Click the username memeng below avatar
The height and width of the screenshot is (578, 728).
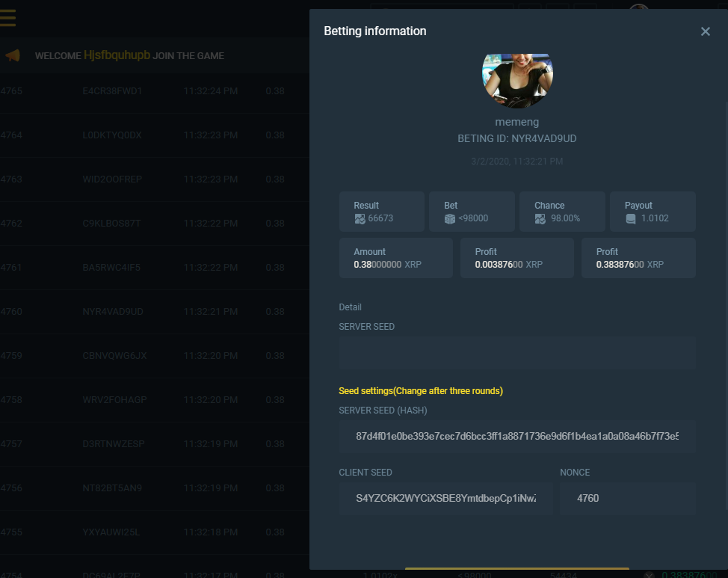[x=516, y=122]
